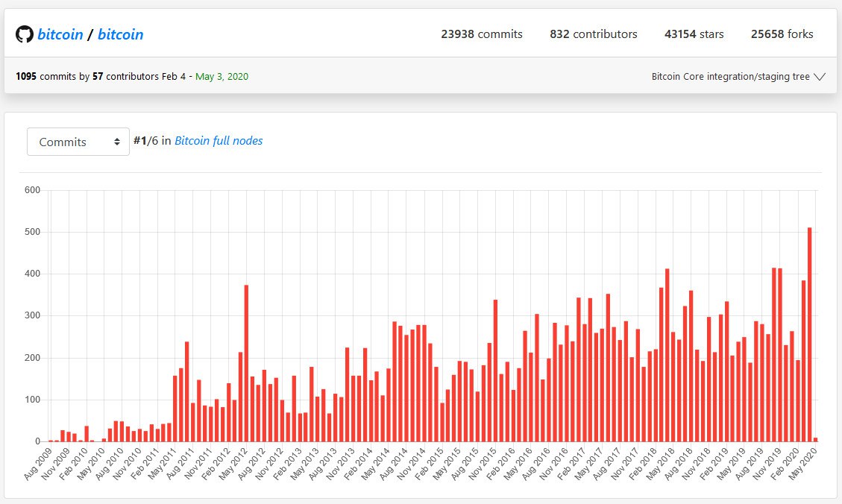Screen dimensions: 842x504
Task: Click the Feb 2017 x-axis label
Action: pyautogui.click(x=571, y=463)
